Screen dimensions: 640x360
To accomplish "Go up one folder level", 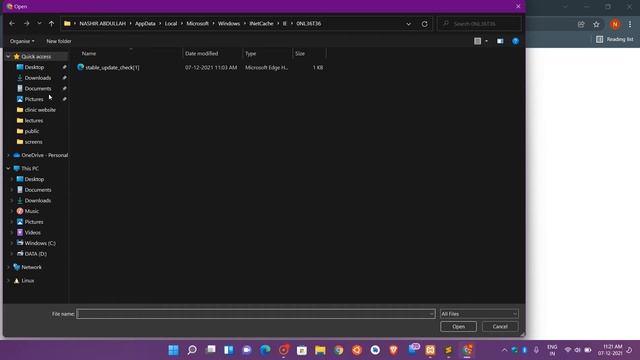I will tap(51, 24).
